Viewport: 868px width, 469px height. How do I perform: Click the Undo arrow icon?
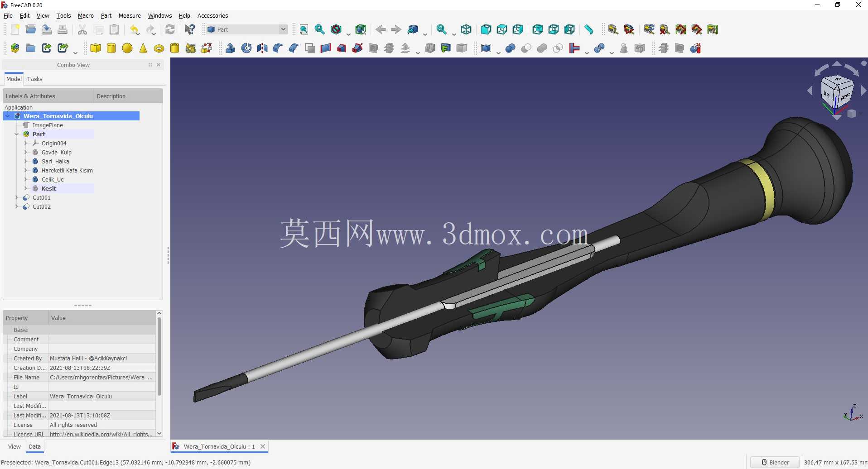[135, 30]
